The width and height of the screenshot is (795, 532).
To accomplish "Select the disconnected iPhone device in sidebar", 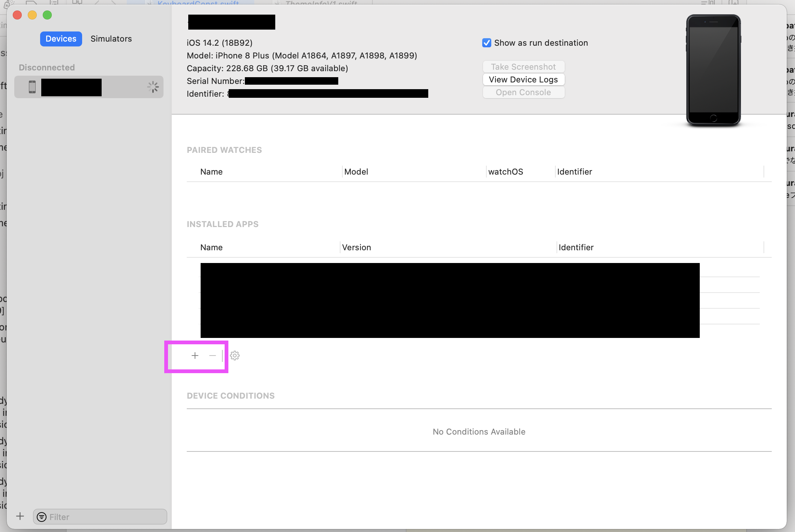I will tap(88, 87).
